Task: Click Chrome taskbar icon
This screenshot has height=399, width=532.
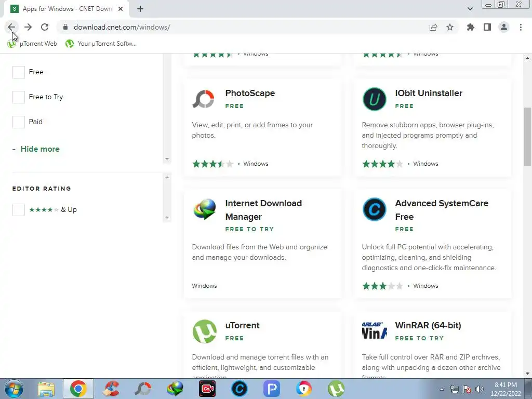Action: pyautogui.click(x=78, y=389)
